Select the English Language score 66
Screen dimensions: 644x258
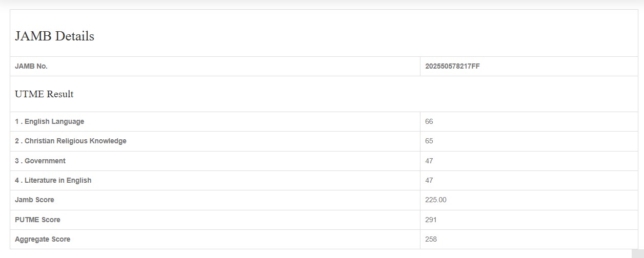(429, 121)
